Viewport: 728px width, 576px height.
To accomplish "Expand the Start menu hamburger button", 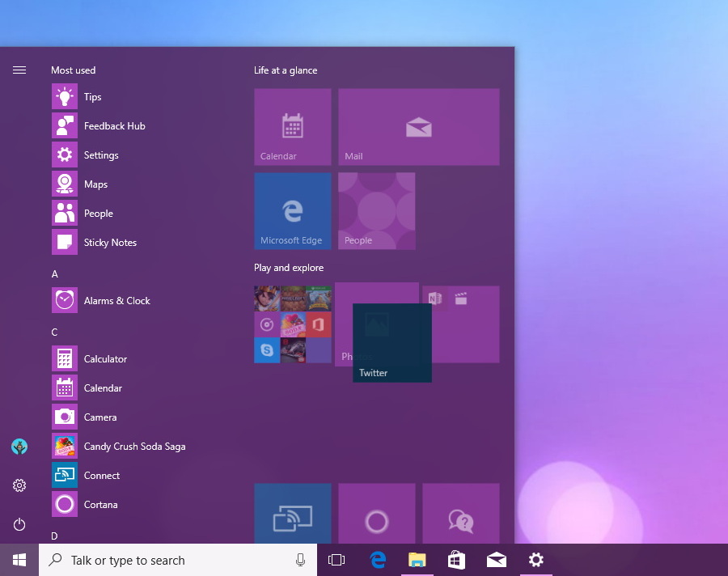I will [19, 70].
